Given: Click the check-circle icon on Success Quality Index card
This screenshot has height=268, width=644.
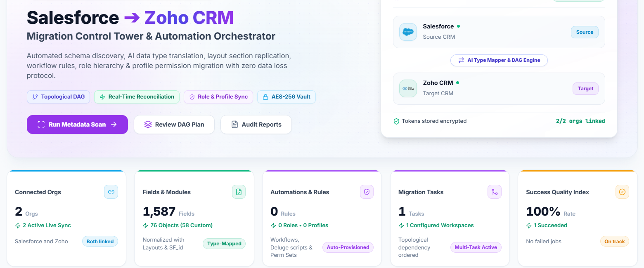Looking at the screenshot, I should [622, 192].
